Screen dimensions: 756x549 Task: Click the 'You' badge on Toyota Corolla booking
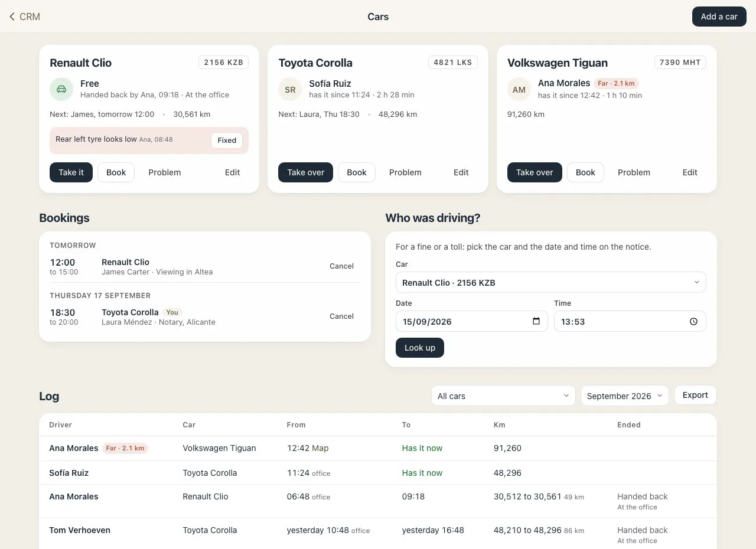click(172, 312)
